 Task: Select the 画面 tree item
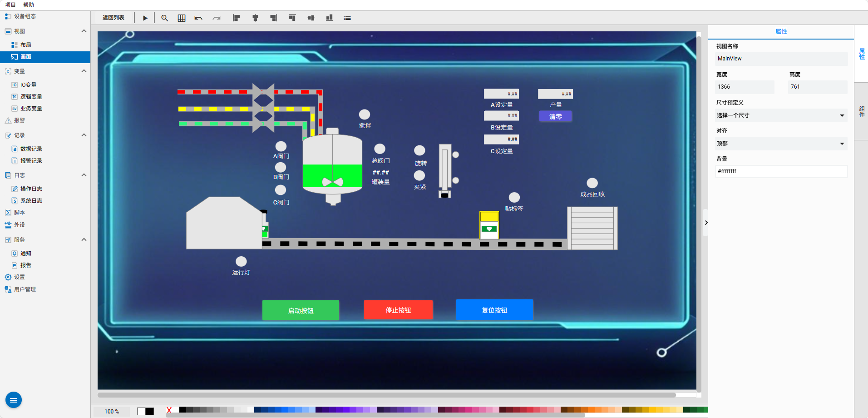[45, 57]
